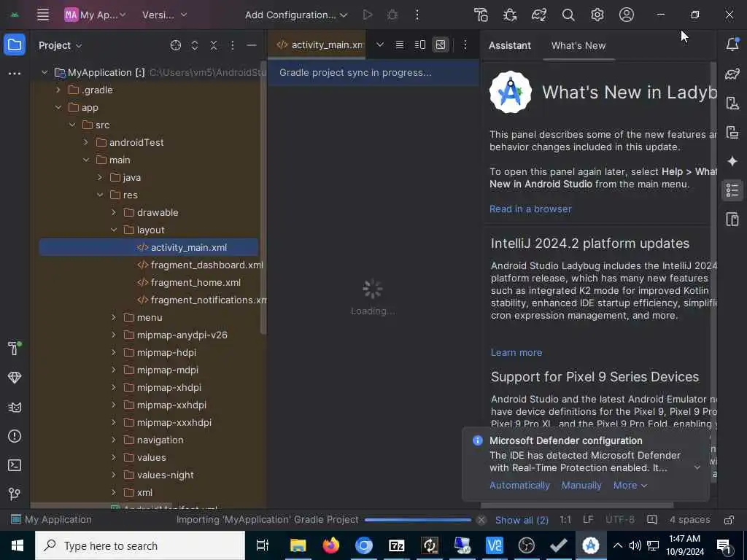
Task: Open the Version control dropdown
Action: pyautogui.click(x=164, y=15)
